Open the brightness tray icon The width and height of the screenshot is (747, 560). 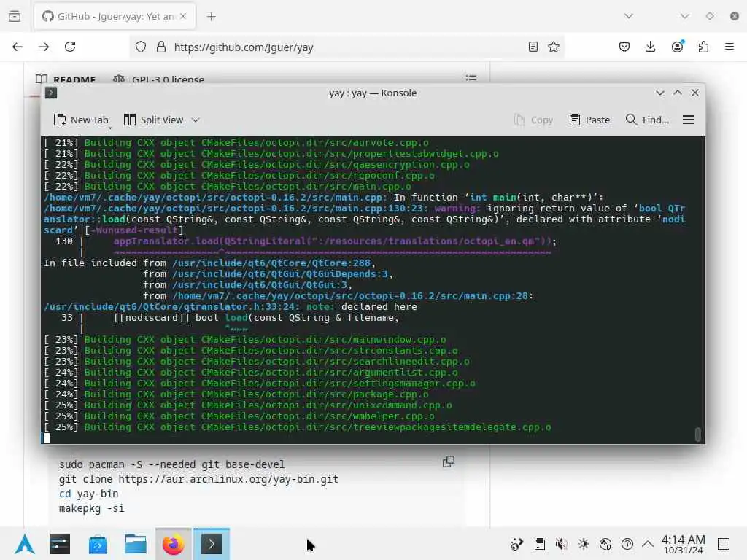(x=583, y=544)
